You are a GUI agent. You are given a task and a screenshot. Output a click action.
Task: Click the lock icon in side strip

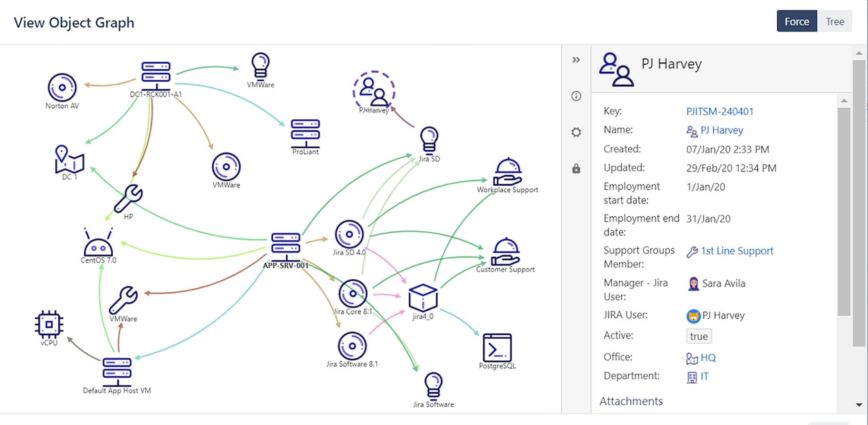pos(576,169)
